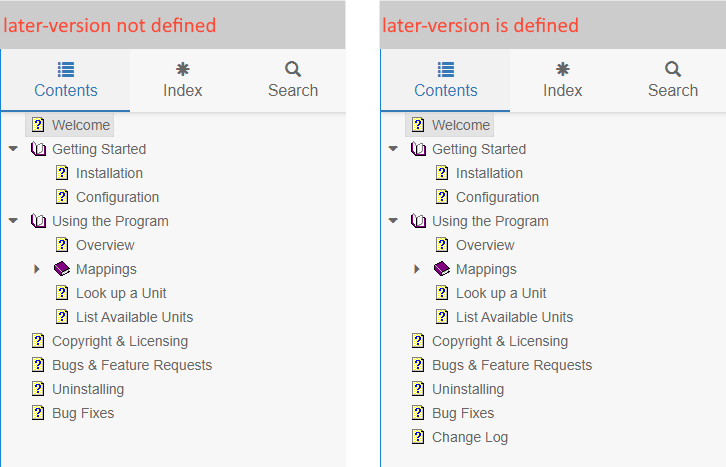The height and width of the screenshot is (467, 726).
Task: Click the Change Log page icon
Action: (x=418, y=437)
